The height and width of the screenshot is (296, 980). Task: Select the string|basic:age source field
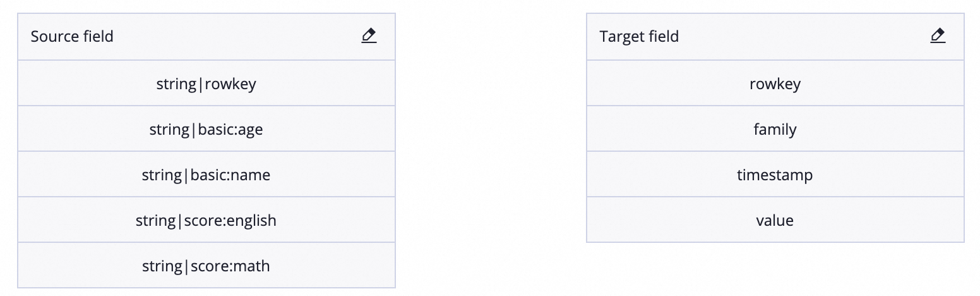click(x=206, y=129)
